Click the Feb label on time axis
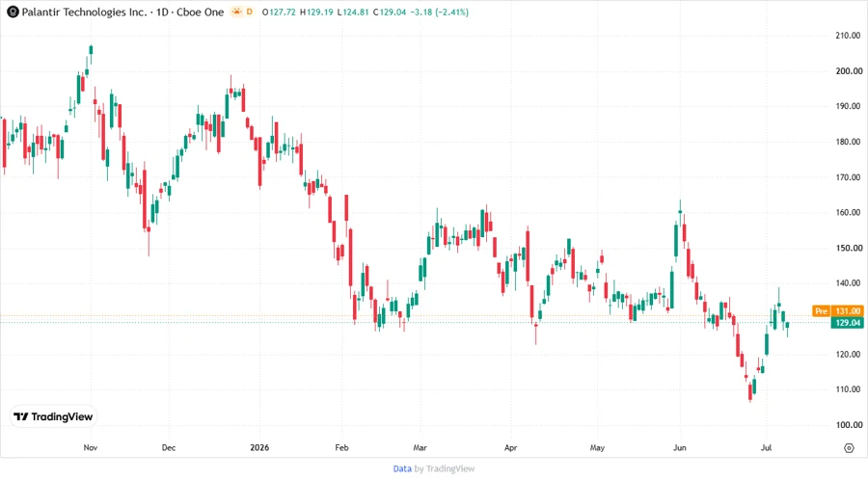Viewport: 868px width, 480px height. coord(341,447)
